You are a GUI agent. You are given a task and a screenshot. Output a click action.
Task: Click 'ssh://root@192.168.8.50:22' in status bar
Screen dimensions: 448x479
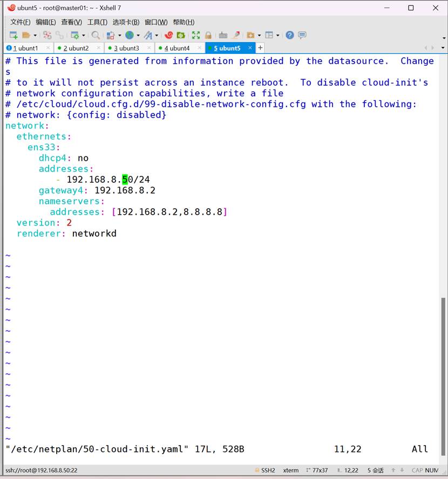pos(41,470)
